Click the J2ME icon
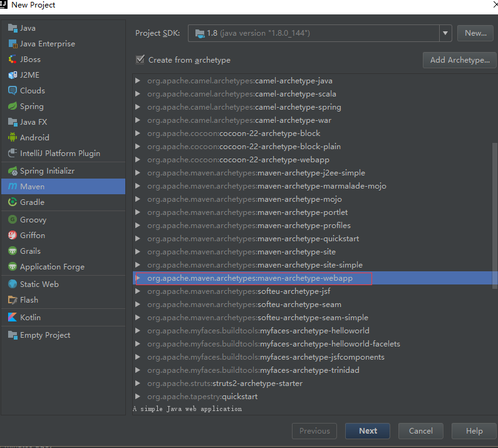498x448 pixels. 13,75
